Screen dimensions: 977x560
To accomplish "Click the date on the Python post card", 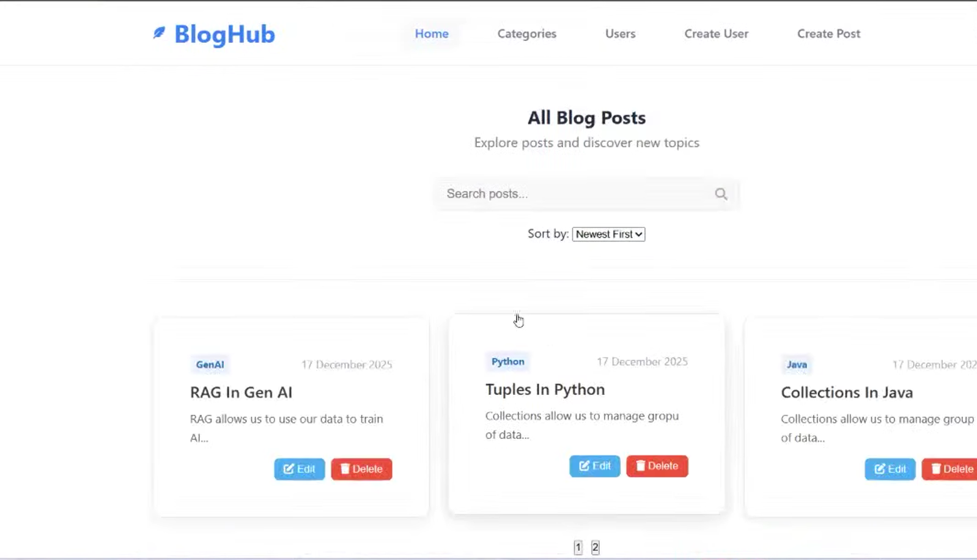I will tap(642, 361).
